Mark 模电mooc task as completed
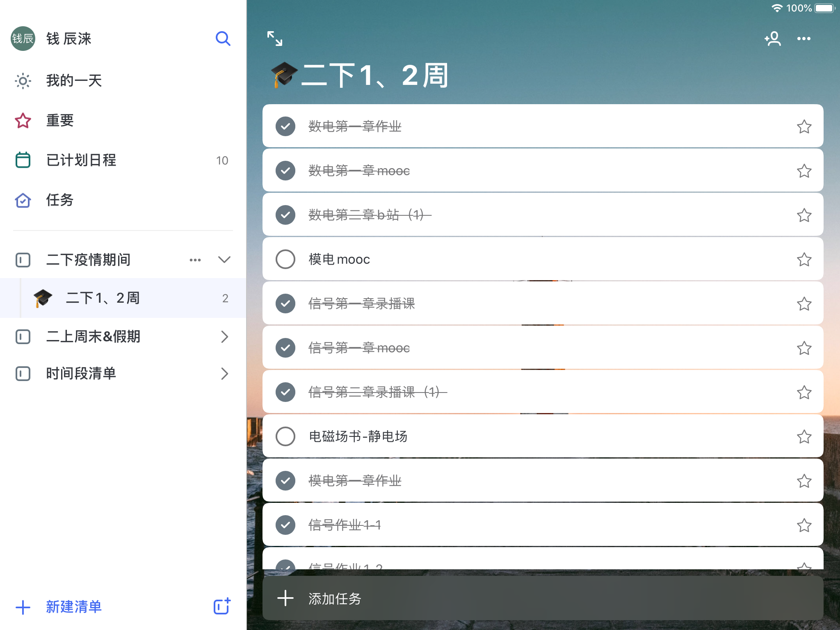 point(285,259)
